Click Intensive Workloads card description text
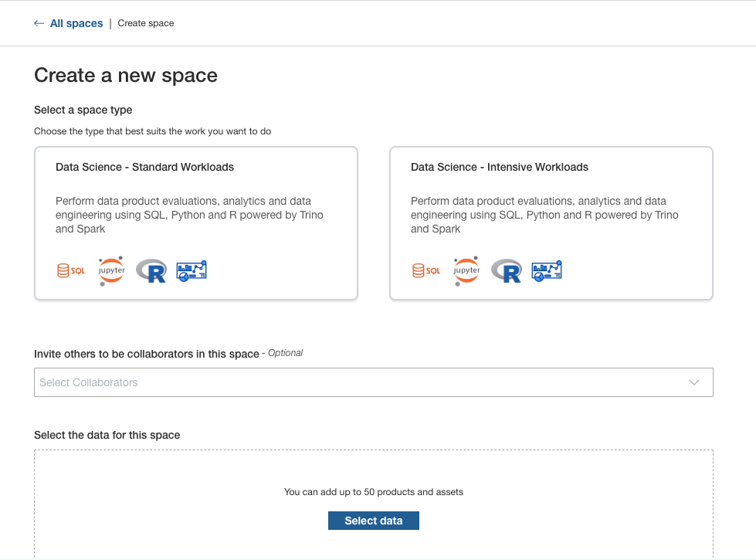 (x=544, y=215)
